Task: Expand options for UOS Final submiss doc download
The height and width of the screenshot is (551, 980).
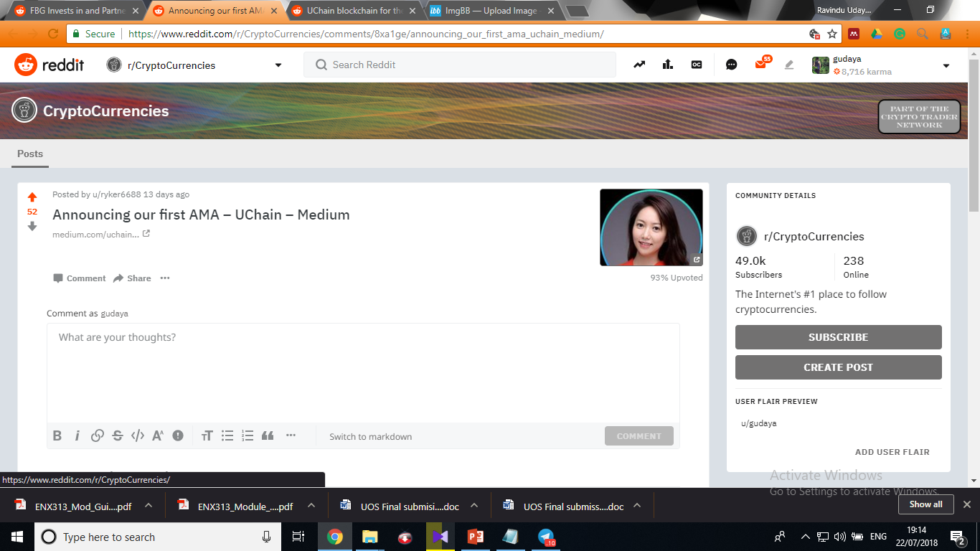Action: tap(637, 506)
